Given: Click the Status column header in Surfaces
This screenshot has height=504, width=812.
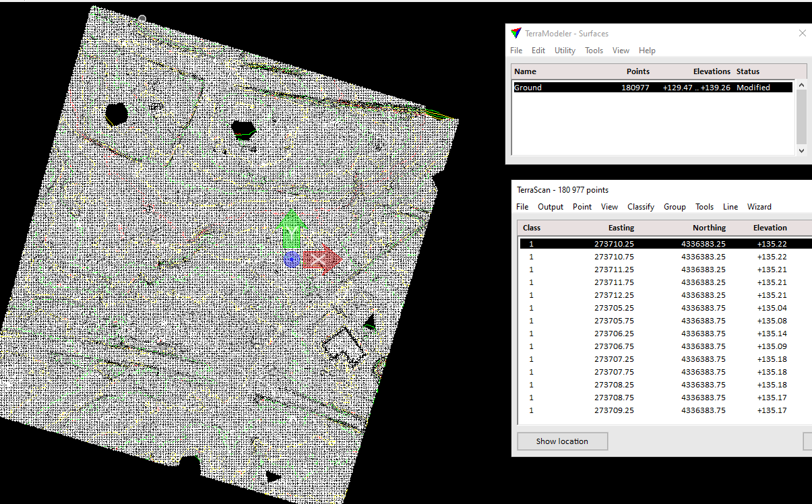Looking at the screenshot, I should tap(747, 71).
